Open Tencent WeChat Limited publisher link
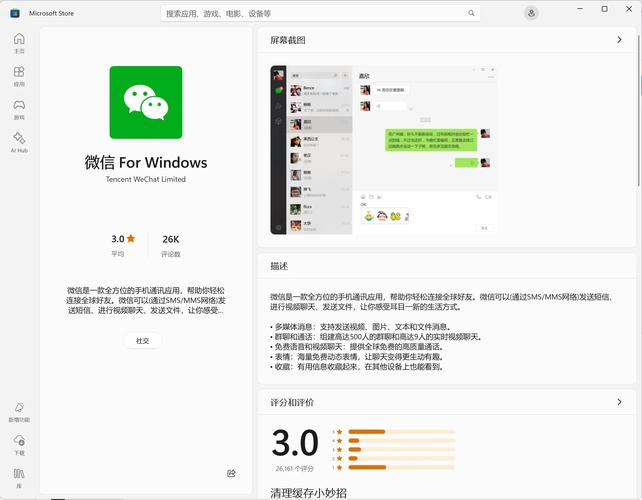The width and height of the screenshot is (642, 500). tap(146, 179)
